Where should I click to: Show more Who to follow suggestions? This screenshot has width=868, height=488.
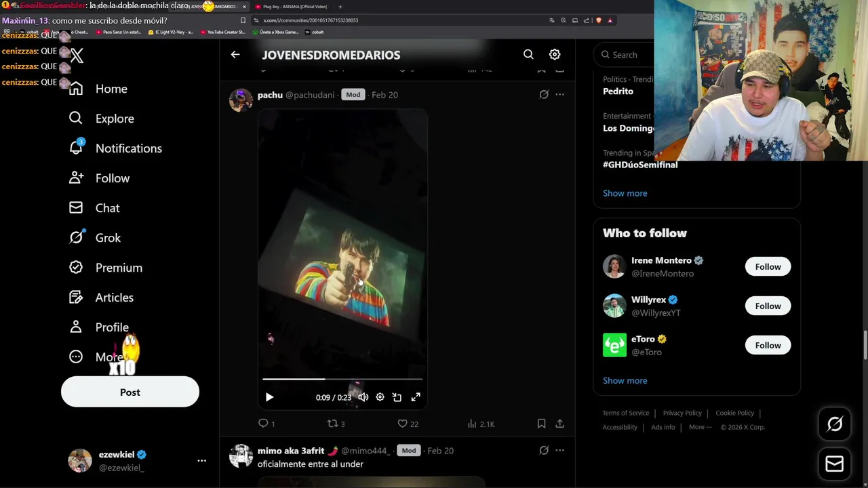(x=625, y=380)
